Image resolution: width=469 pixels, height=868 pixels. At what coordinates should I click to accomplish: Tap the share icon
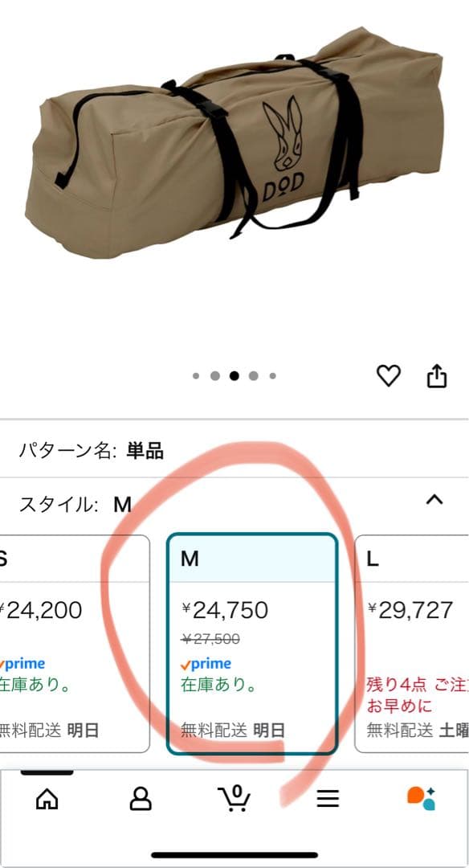436,376
